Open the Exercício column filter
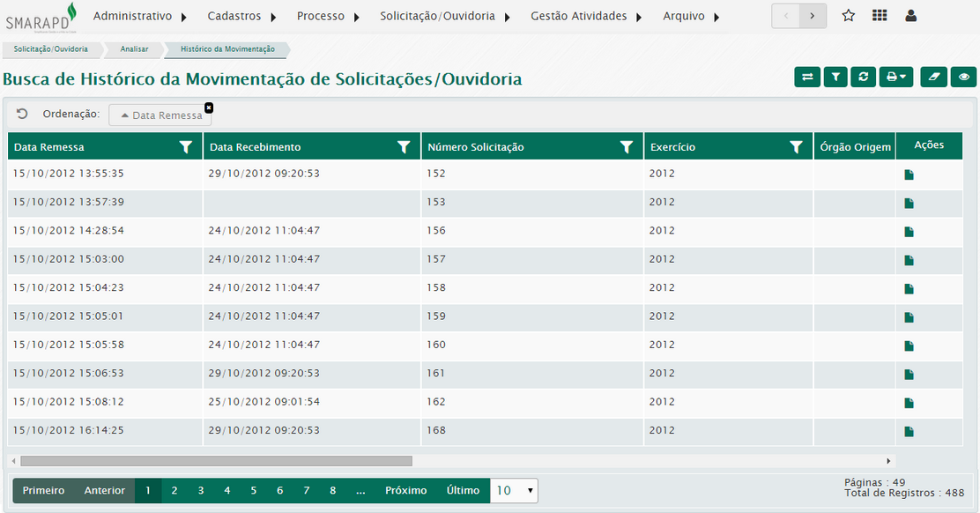Viewport: 980px width, 513px height. [x=796, y=147]
